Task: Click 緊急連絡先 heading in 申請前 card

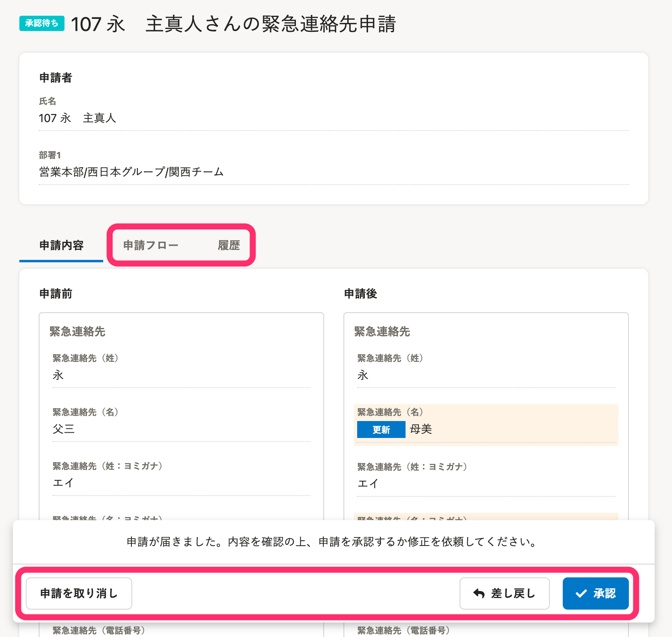Action: [77, 332]
